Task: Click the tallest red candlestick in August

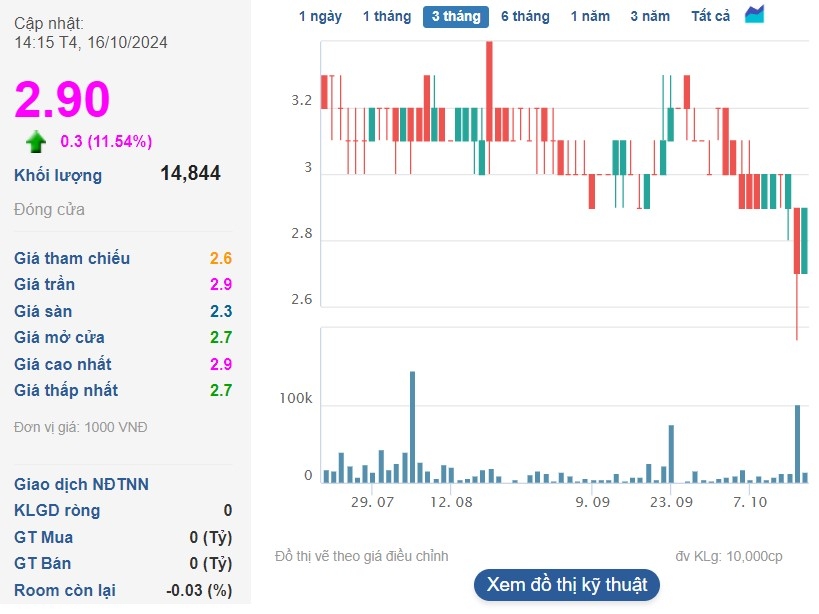Action: coord(489,91)
